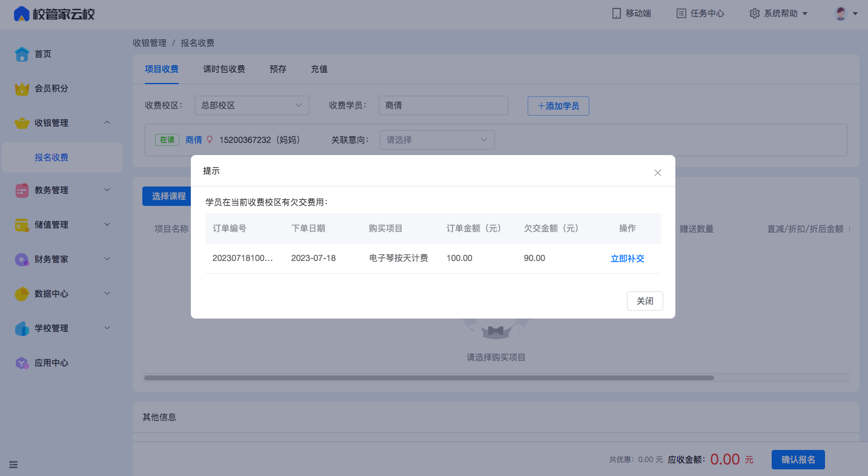Click 收银管理 breadcrumb link
This screenshot has height=476, width=868.
150,43
